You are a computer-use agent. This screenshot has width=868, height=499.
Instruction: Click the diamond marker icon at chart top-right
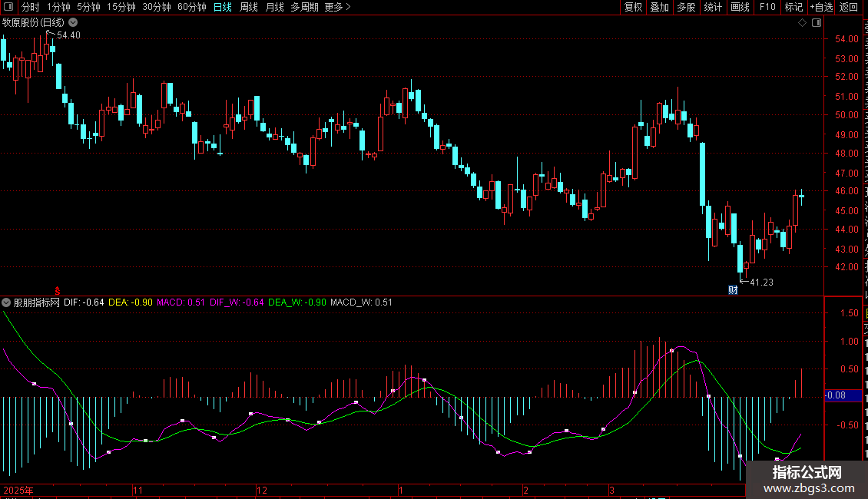click(802, 23)
